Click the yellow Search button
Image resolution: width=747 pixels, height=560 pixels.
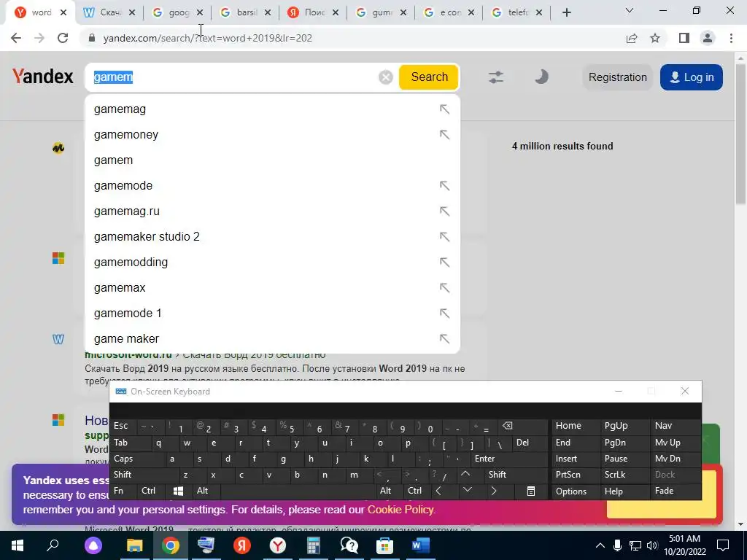[429, 77]
